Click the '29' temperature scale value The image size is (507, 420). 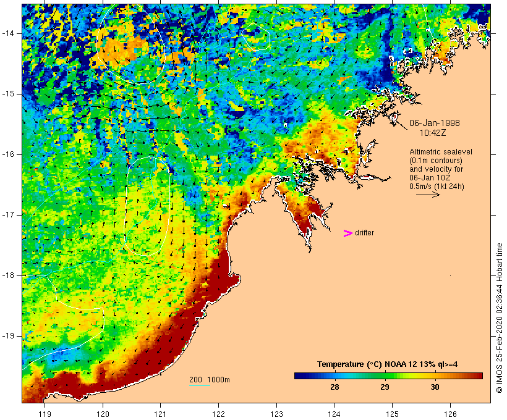385,387
